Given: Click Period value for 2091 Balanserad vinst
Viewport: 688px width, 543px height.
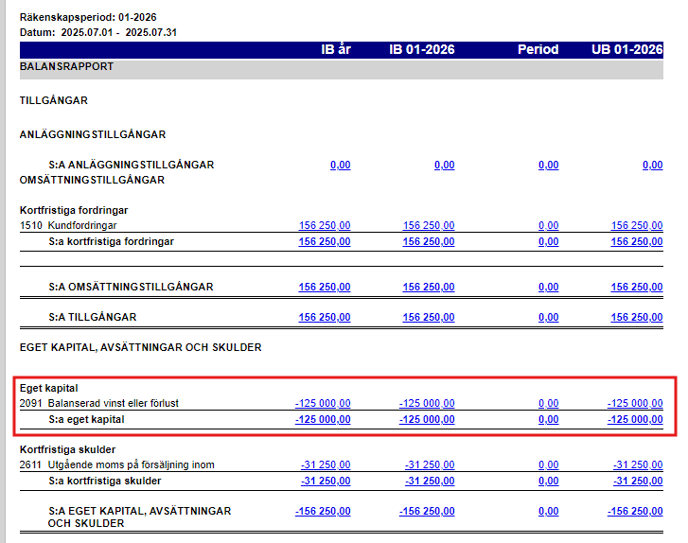Looking at the screenshot, I should pos(548,403).
